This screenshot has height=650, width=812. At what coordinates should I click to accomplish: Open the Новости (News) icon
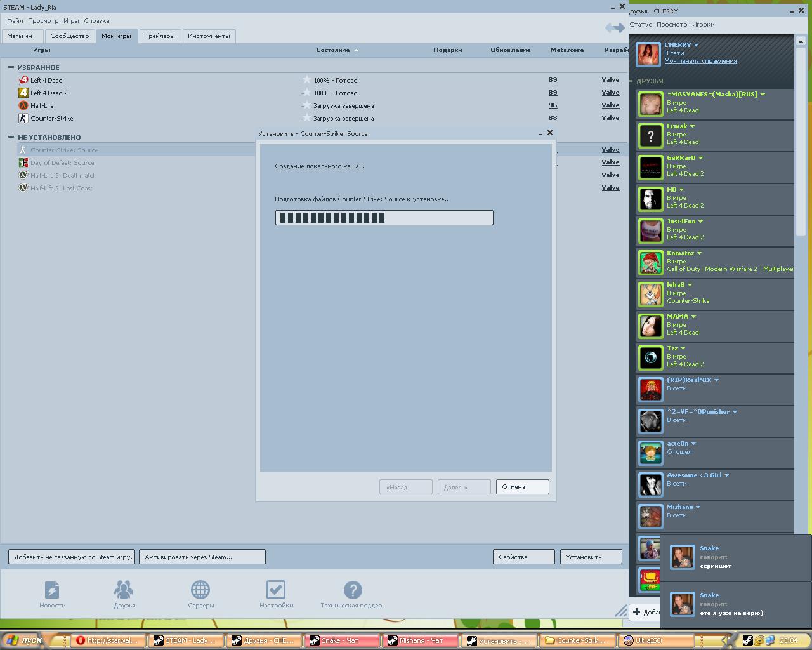tap(52, 590)
